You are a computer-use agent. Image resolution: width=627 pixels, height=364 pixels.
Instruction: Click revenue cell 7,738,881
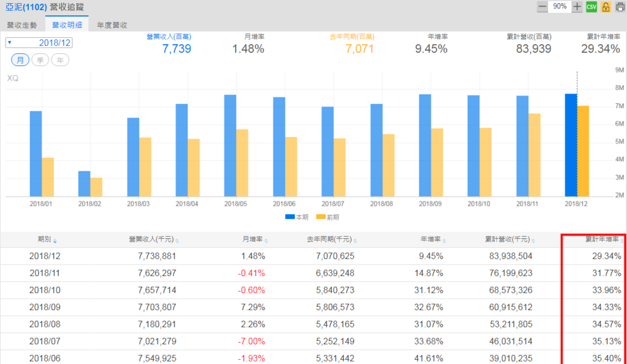[x=157, y=256]
